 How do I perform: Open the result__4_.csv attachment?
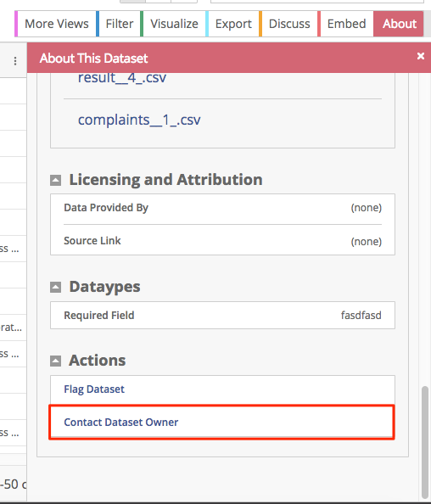click(122, 78)
